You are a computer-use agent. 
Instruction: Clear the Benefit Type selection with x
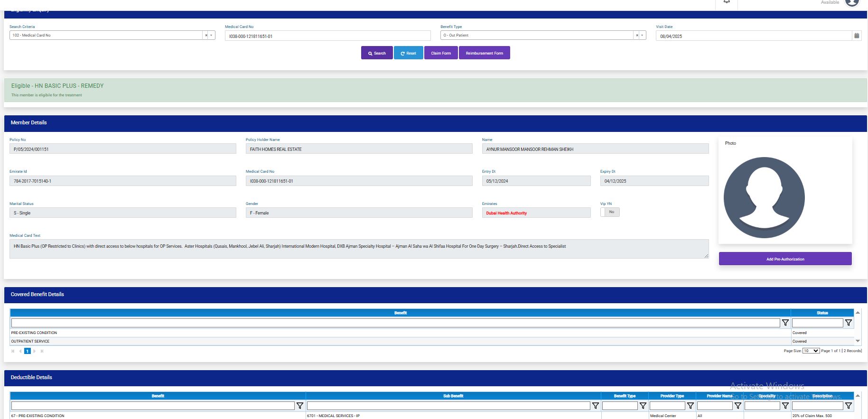[x=637, y=35]
